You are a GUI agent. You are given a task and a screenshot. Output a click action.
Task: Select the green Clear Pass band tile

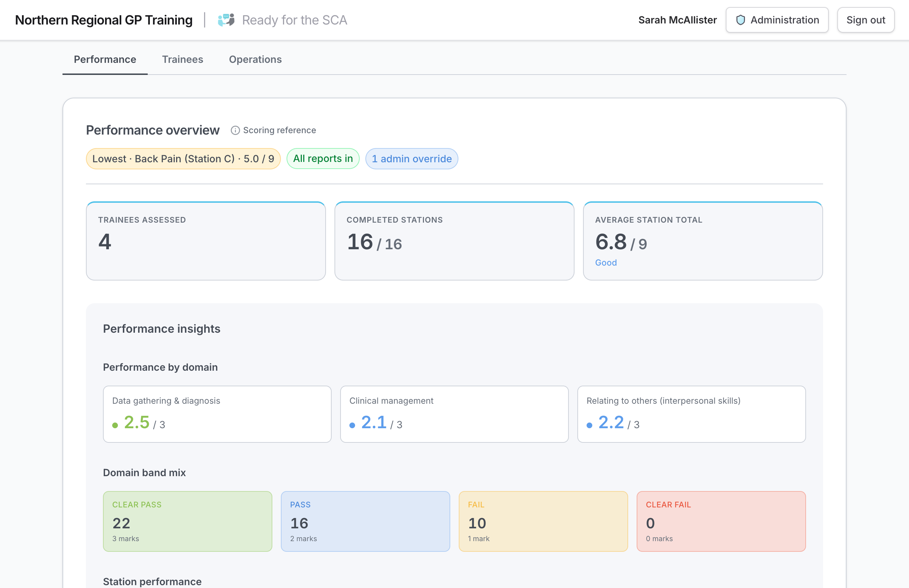187,521
